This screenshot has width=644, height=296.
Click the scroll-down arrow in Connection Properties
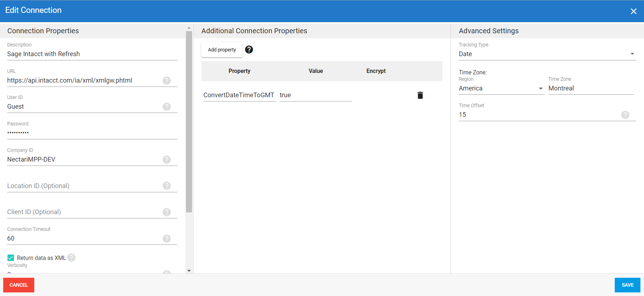click(x=189, y=271)
